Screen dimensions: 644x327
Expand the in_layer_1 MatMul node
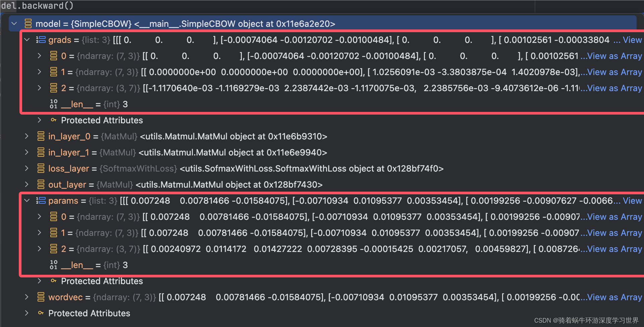tap(26, 152)
